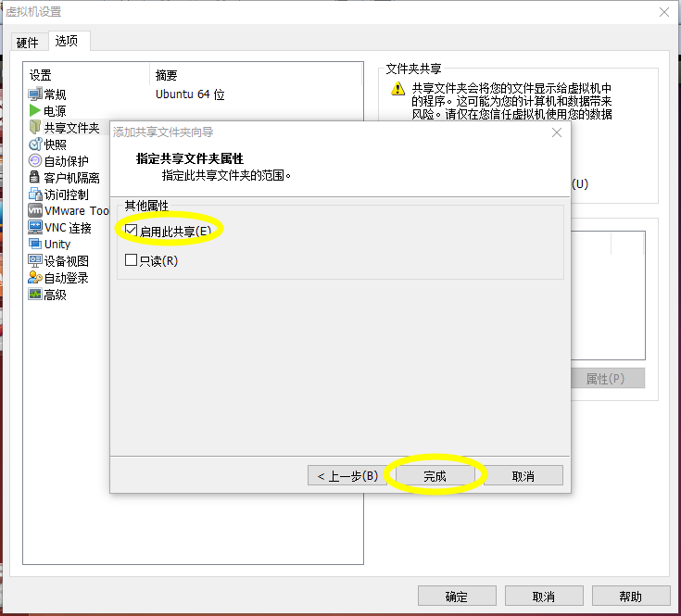Click the 完成 (Finish) button

[x=435, y=476]
